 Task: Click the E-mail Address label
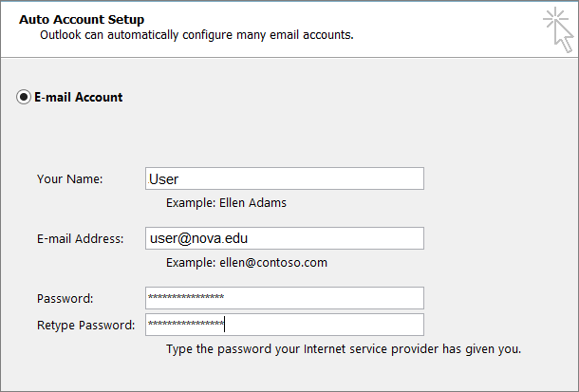click(80, 238)
